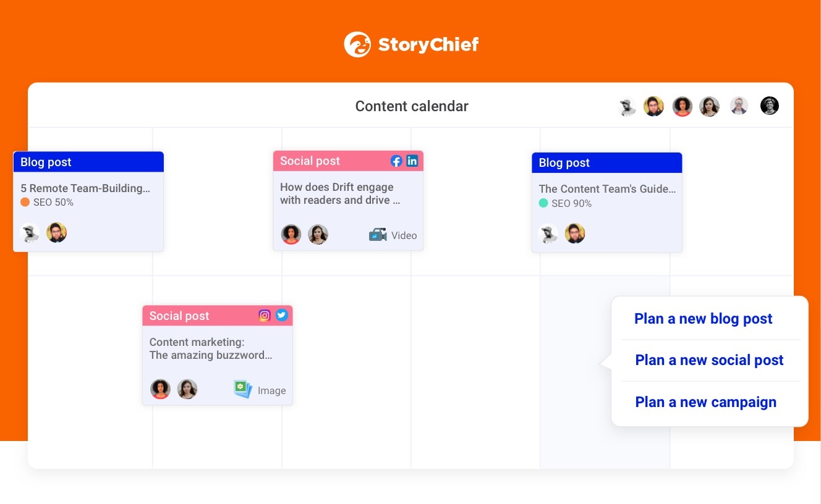The image size is (821, 504).
Task: Click the first avatar in the top-right group
Action: [627, 106]
